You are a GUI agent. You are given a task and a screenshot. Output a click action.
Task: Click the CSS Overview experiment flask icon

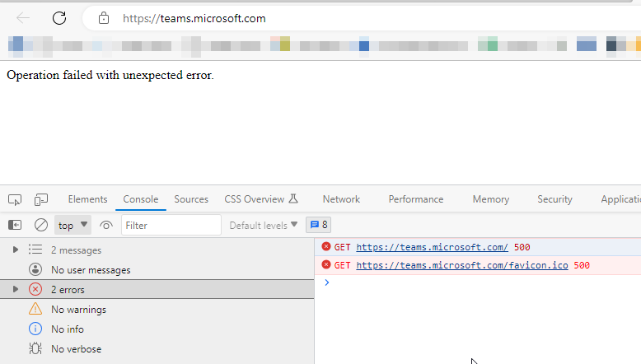pos(293,199)
